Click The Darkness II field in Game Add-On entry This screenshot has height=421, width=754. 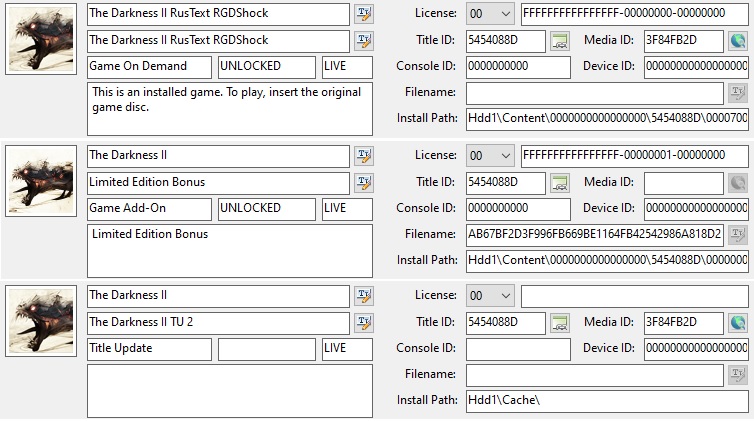pos(218,156)
